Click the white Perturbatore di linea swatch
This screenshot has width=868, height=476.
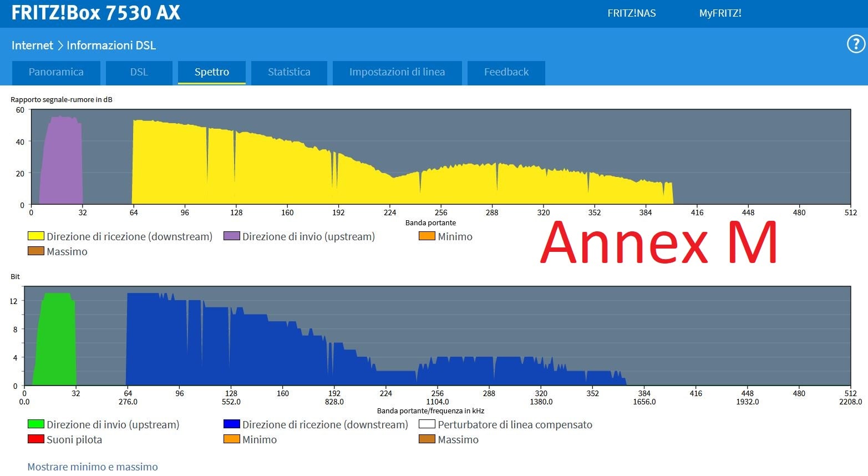point(427,424)
